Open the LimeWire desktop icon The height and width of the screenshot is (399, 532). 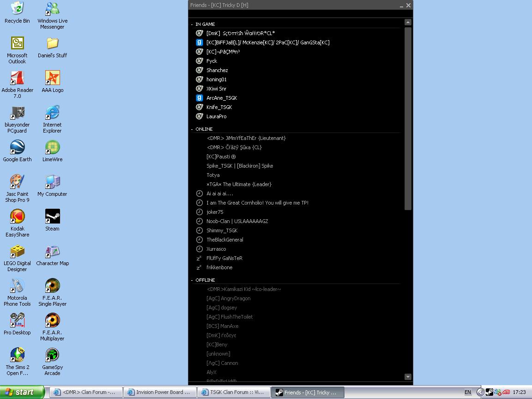[52, 148]
